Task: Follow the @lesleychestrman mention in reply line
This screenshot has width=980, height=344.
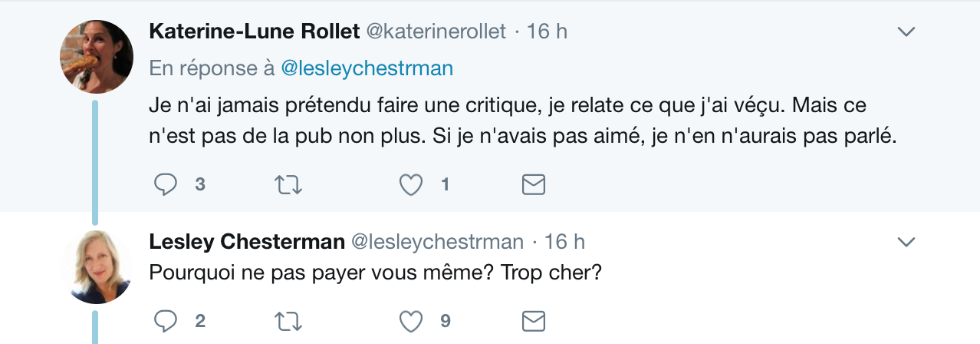Action: pyautogui.click(x=367, y=68)
